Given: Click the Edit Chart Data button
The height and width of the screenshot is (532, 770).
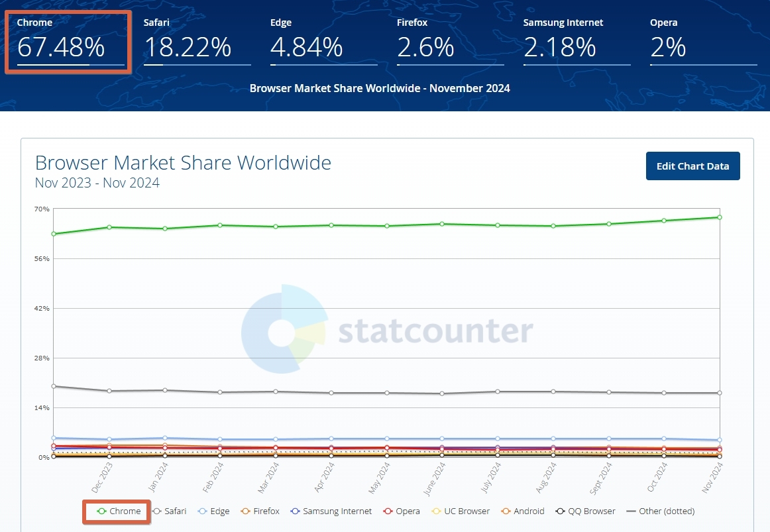Looking at the screenshot, I should click(x=692, y=166).
